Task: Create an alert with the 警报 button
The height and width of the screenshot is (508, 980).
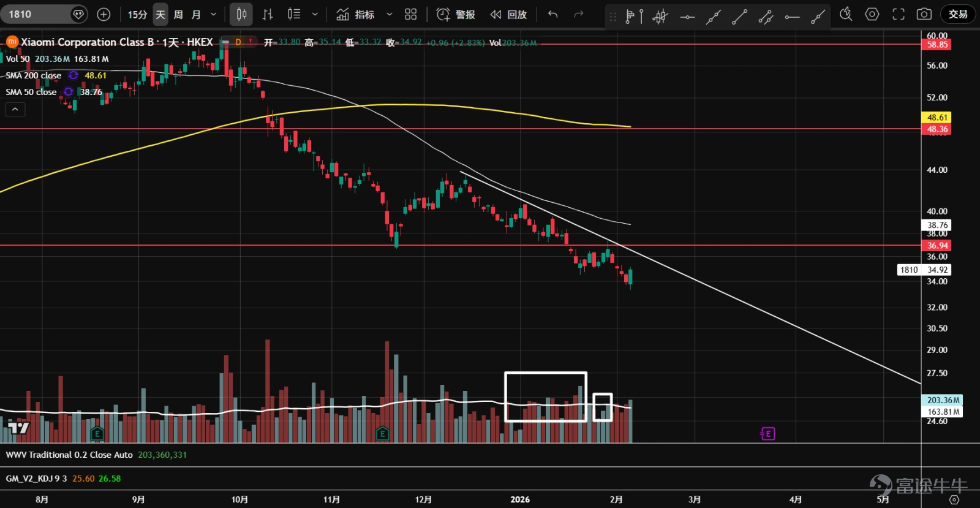Action: tap(456, 14)
